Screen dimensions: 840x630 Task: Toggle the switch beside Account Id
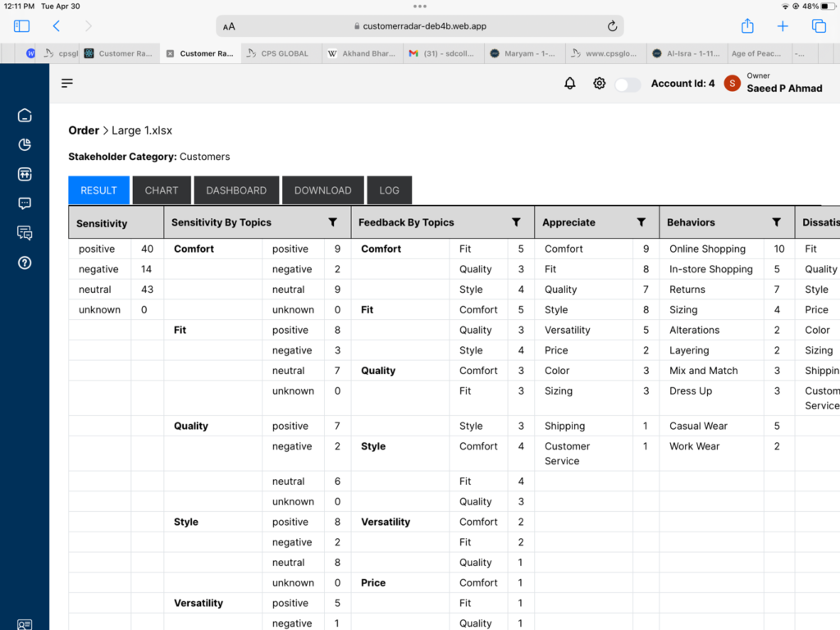[628, 84]
